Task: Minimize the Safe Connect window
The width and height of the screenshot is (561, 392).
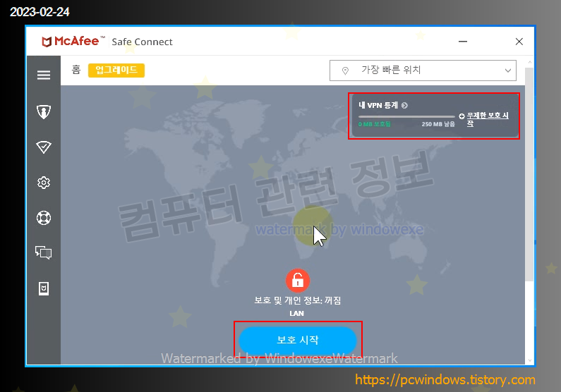Action: tap(463, 42)
